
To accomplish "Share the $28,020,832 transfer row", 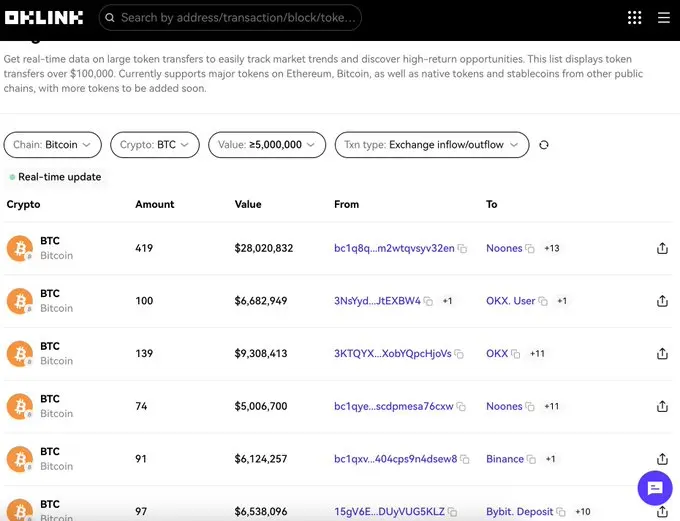I will [662, 248].
